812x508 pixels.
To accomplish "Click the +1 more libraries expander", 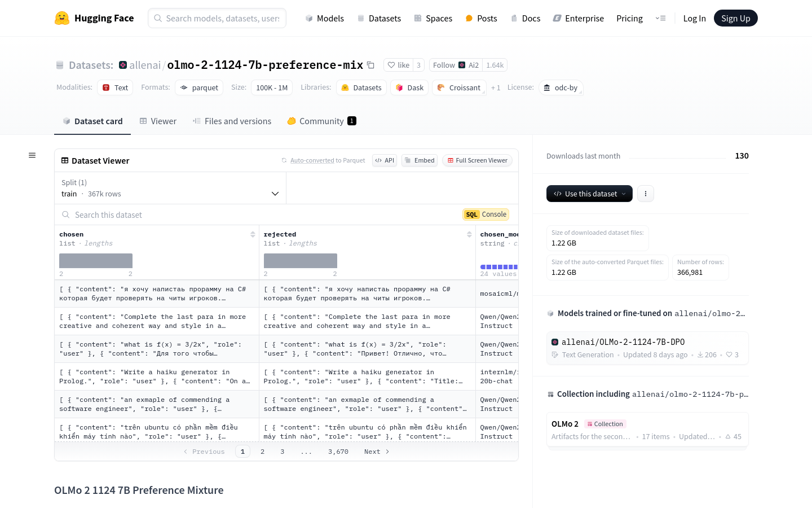I will point(496,87).
